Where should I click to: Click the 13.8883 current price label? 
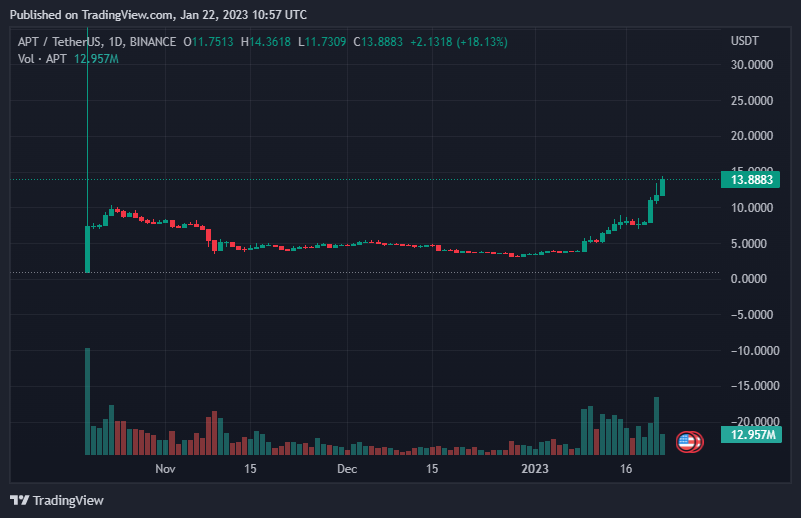pos(750,180)
